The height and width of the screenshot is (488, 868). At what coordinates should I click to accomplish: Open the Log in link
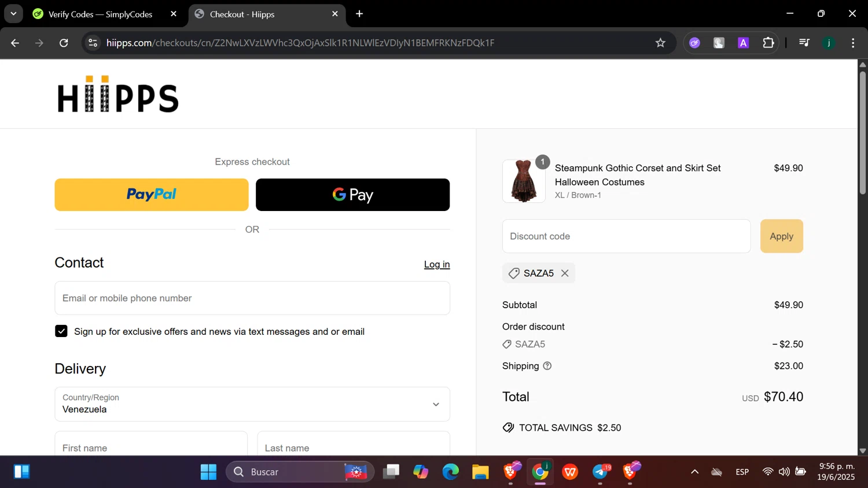coord(437,264)
